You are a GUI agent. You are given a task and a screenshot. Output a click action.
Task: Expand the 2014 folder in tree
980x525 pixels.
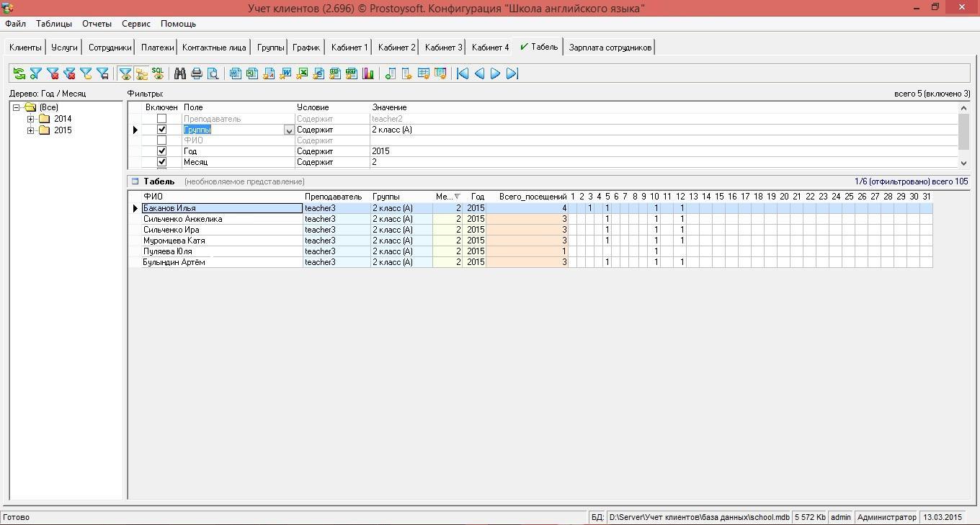pyautogui.click(x=30, y=119)
